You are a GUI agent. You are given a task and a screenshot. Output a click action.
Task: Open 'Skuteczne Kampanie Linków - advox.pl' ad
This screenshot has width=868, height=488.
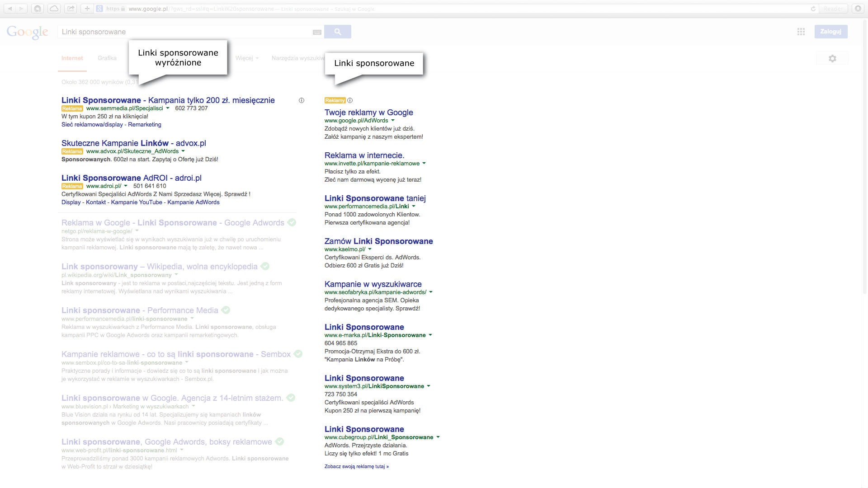pos(134,143)
